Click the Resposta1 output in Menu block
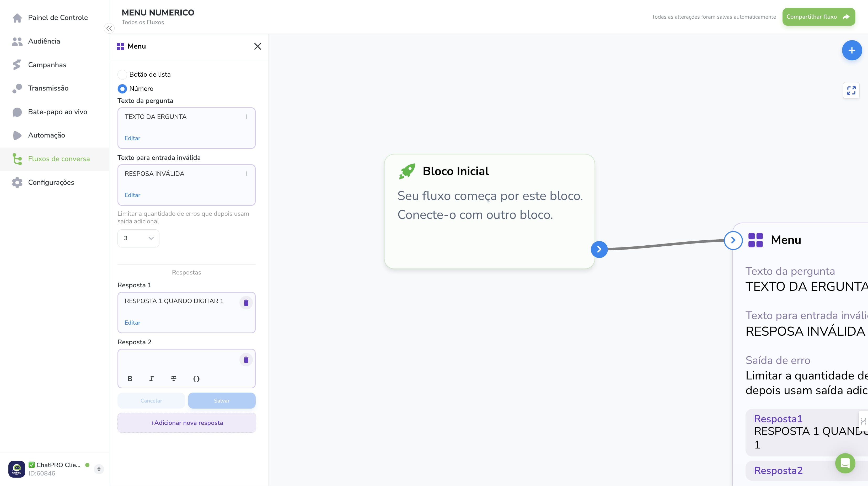Screen dimensions: 868x486 coord(807,433)
